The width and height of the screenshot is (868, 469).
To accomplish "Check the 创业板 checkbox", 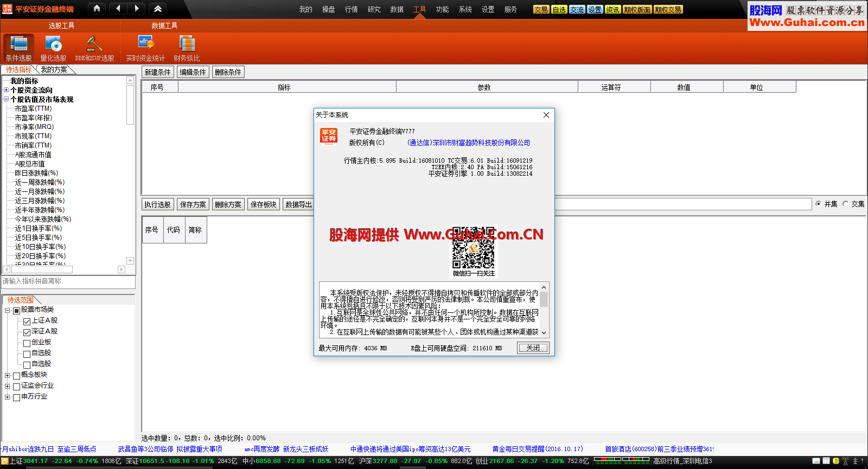I will pyautogui.click(x=27, y=343).
